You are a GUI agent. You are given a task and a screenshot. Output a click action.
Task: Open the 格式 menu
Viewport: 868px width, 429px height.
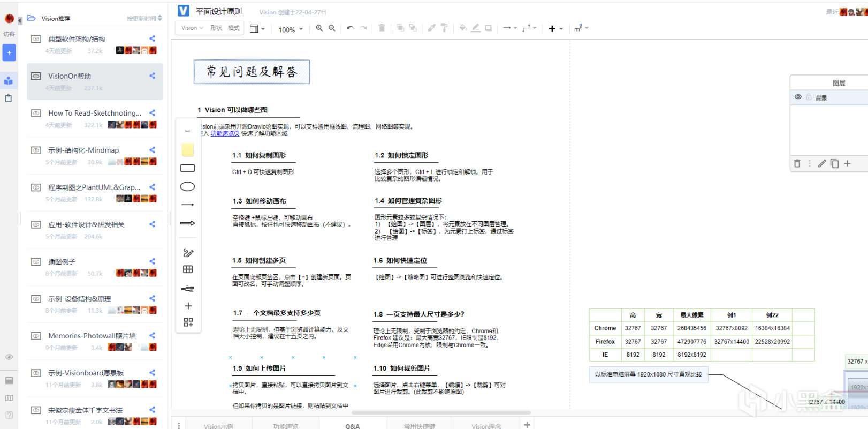234,28
